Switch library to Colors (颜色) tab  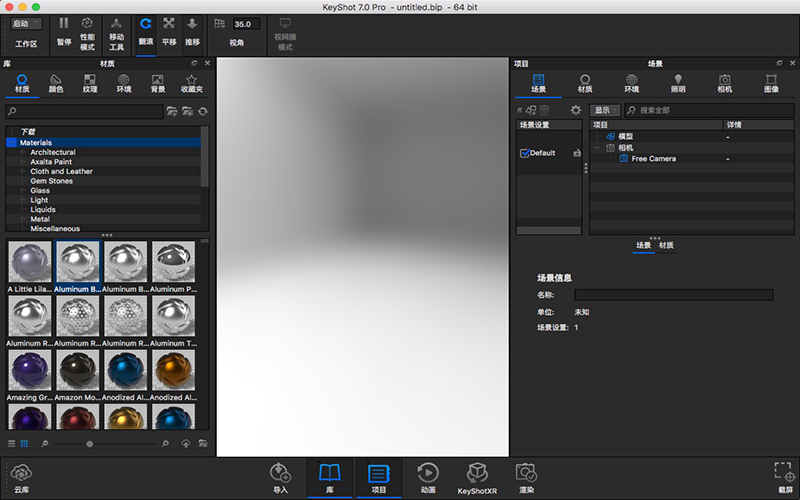click(56, 84)
